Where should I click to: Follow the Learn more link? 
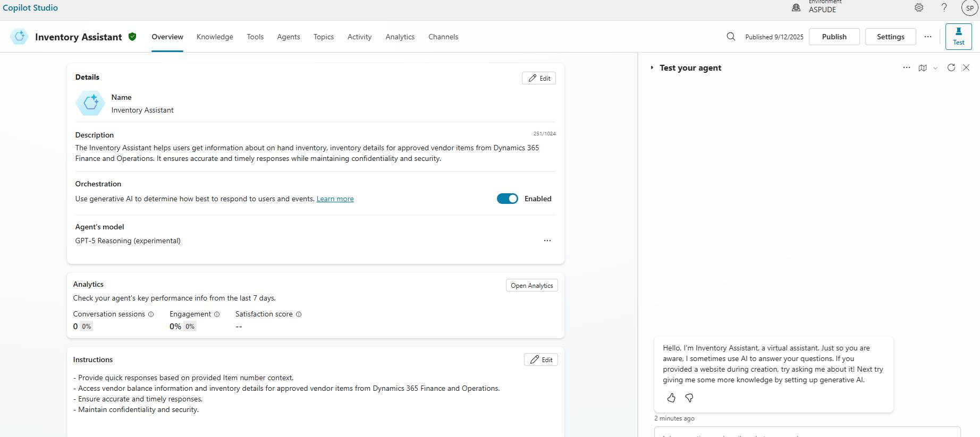[335, 199]
